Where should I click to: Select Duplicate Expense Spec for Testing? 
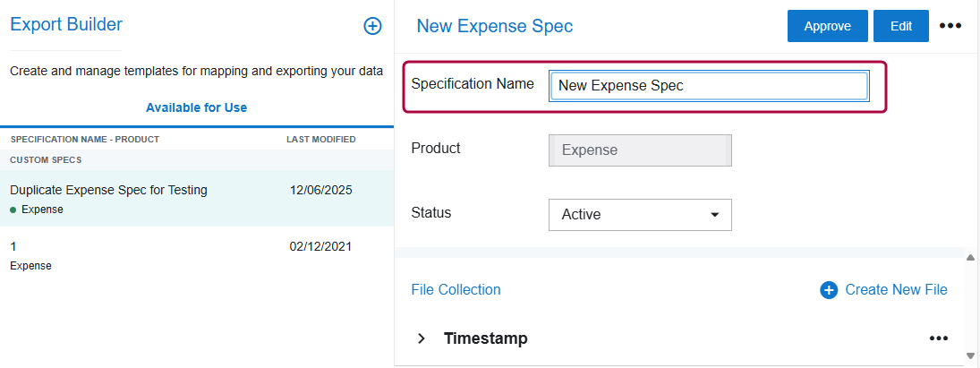point(108,190)
